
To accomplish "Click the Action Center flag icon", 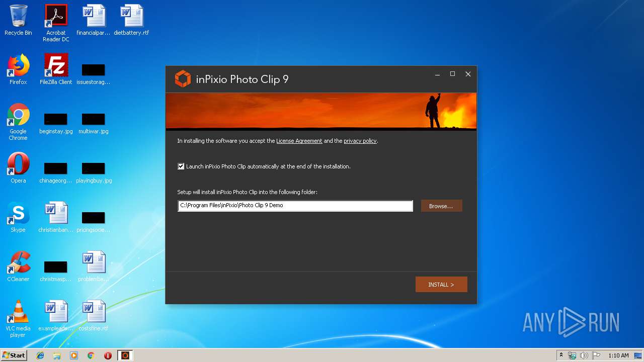I will [596, 355].
